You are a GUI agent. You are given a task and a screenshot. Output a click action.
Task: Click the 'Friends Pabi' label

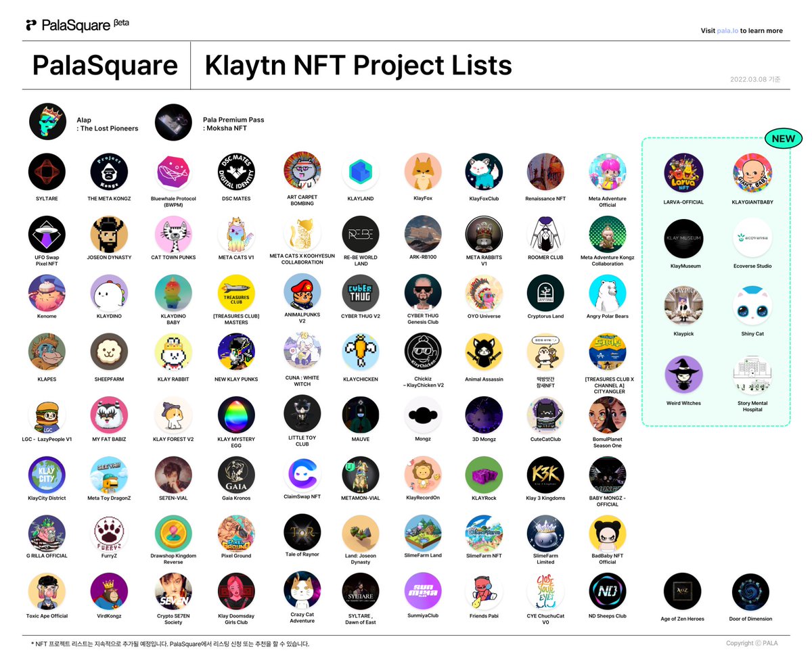point(484,616)
